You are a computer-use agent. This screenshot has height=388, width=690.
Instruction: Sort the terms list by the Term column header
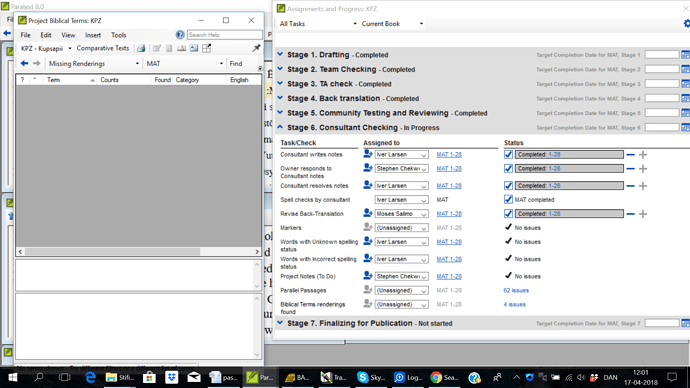point(70,80)
